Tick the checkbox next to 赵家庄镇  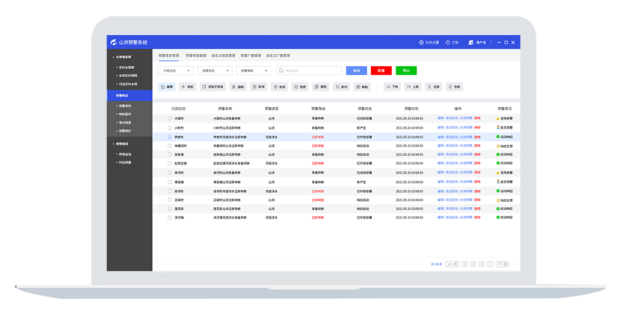[x=169, y=163]
